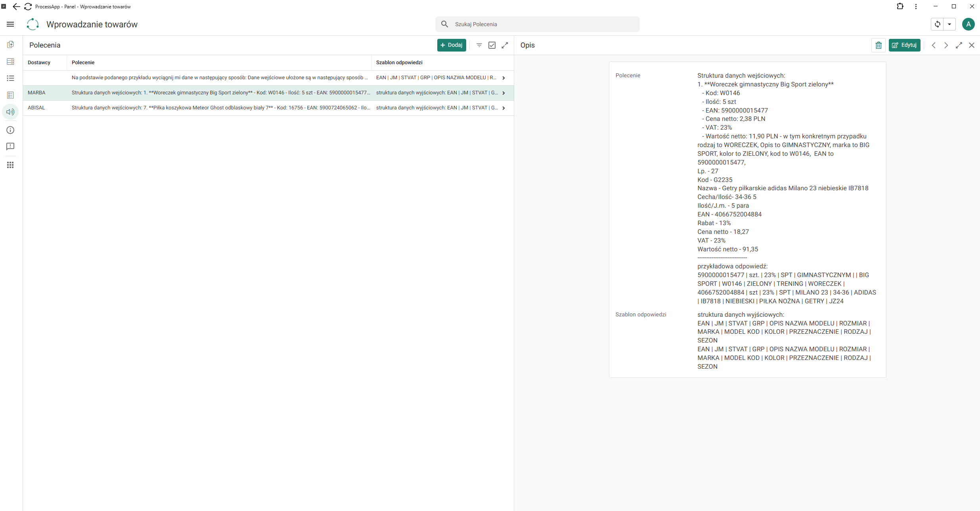Open the filter icon in Polecenia

pyautogui.click(x=479, y=45)
